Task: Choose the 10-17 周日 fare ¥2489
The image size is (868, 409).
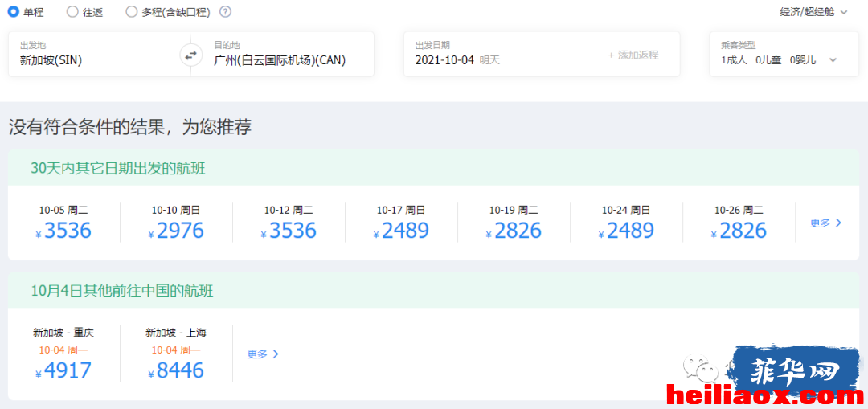Action: (x=401, y=223)
